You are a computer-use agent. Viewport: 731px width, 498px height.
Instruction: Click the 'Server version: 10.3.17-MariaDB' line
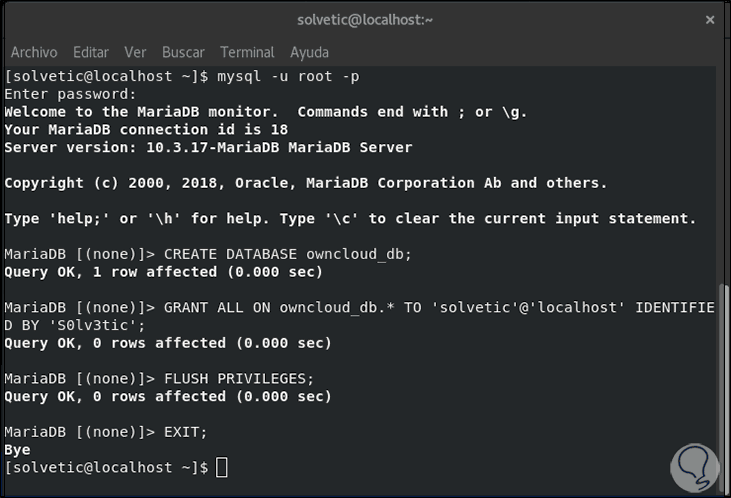208,148
